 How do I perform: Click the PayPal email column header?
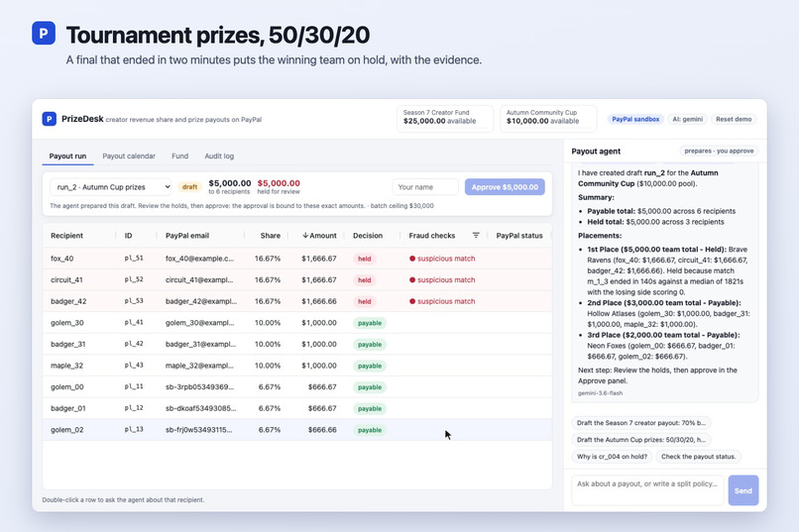click(x=187, y=235)
